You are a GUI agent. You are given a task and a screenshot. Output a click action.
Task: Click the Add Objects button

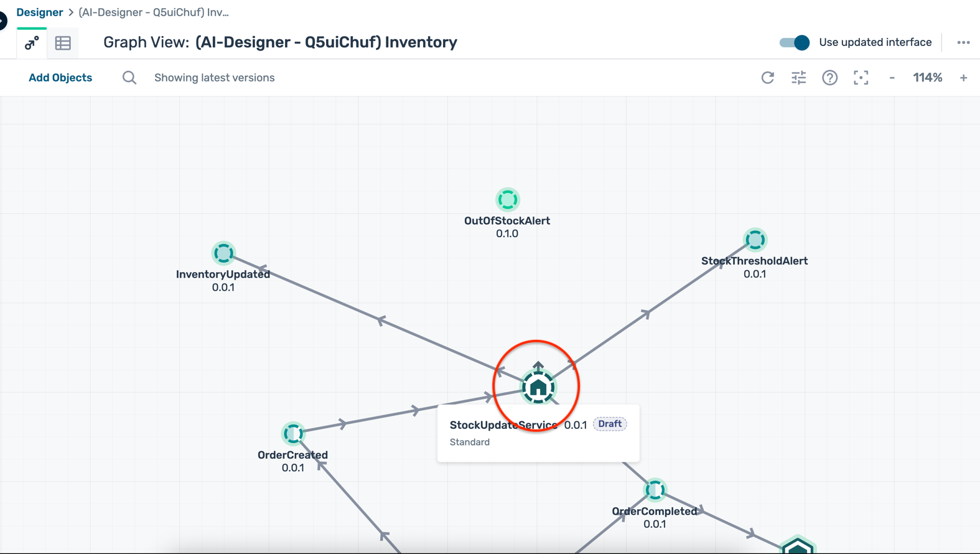pyautogui.click(x=60, y=78)
